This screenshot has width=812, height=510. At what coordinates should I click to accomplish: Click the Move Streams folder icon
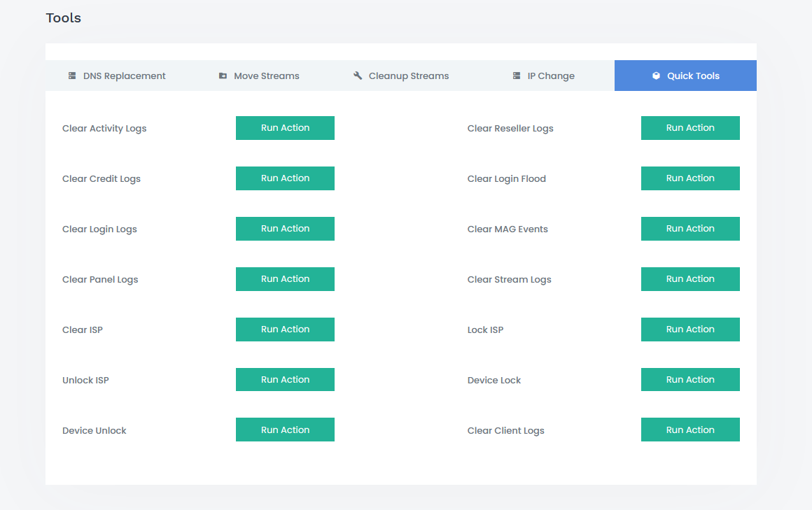click(x=223, y=76)
